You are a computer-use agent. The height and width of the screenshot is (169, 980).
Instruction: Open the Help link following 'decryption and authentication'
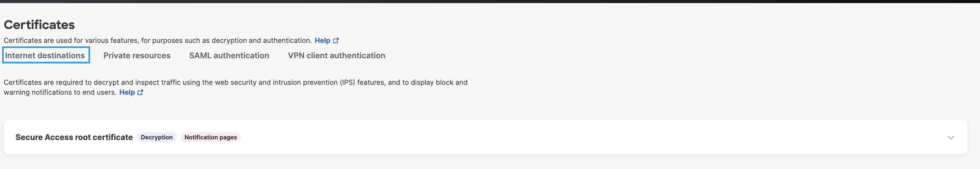pyautogui.click(x=322, y=40)
